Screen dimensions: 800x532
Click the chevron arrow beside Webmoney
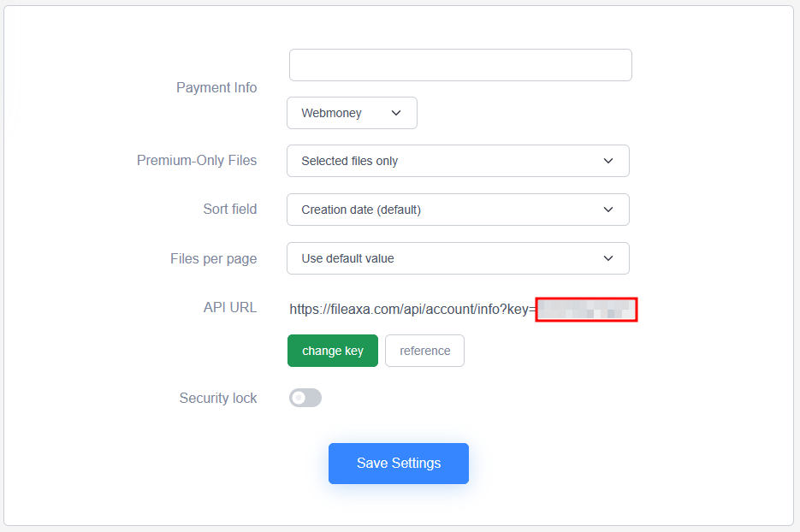click(396, 113)
